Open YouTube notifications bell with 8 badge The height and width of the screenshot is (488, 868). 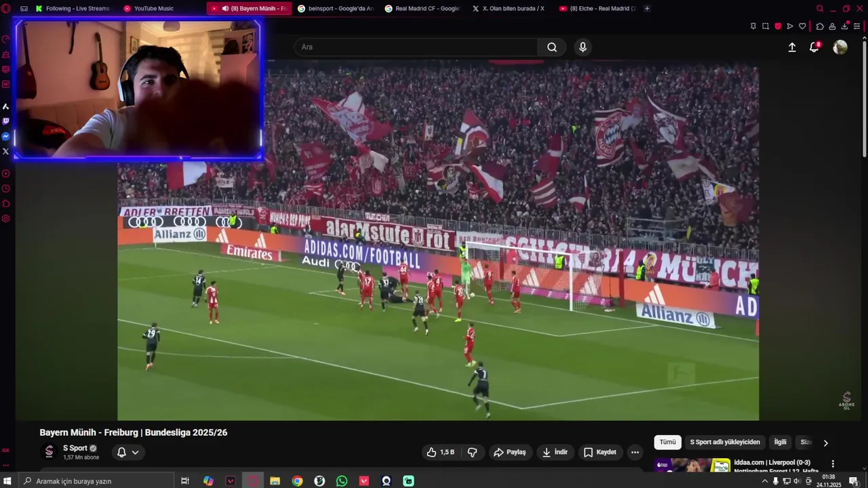pyautogui.click(x=814, y=47)
